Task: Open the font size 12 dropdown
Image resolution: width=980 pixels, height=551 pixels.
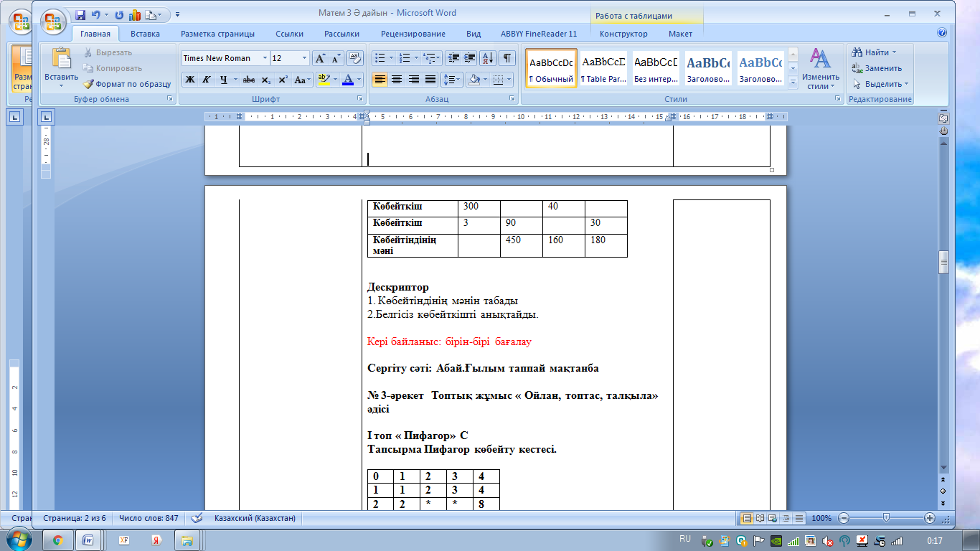Action: 305,58
